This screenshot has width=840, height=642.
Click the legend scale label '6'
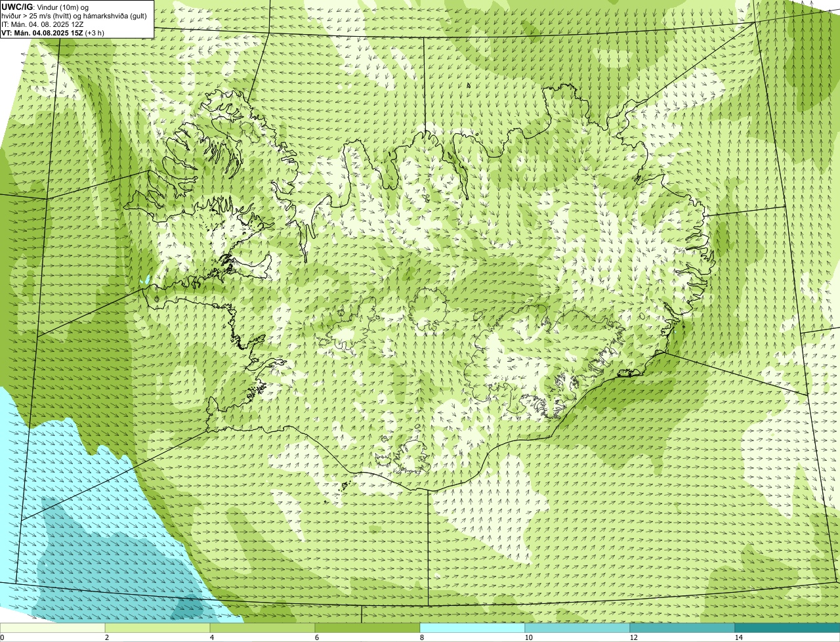tap(317, 637)
